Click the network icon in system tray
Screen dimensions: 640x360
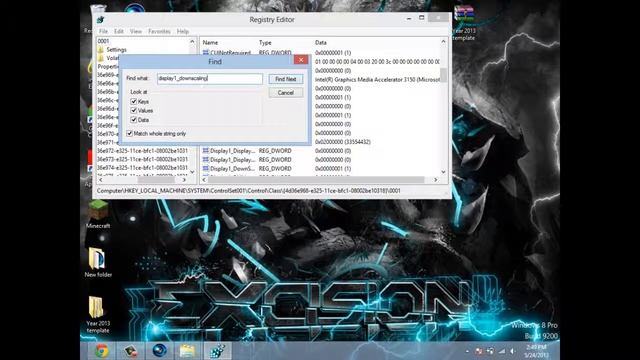[490, 351]
